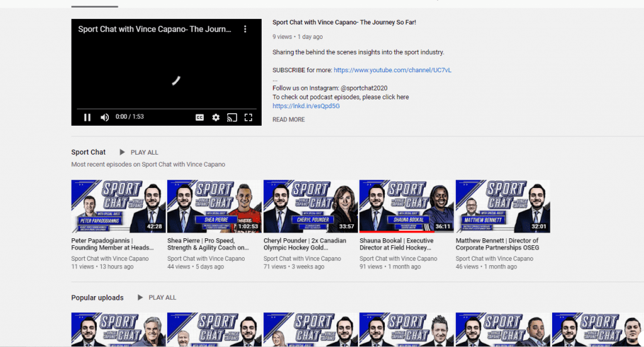Viewport: 644px width, 347px height.
Task: Open the YouTube channel subscribe link
Action: coord(392,70)
